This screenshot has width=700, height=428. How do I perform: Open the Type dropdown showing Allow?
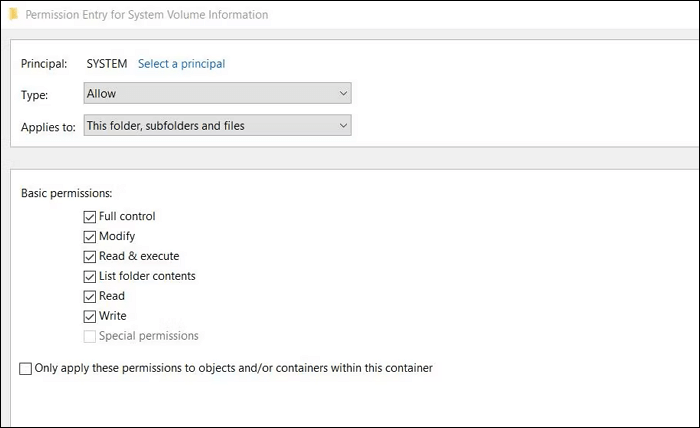click(215, 93)
